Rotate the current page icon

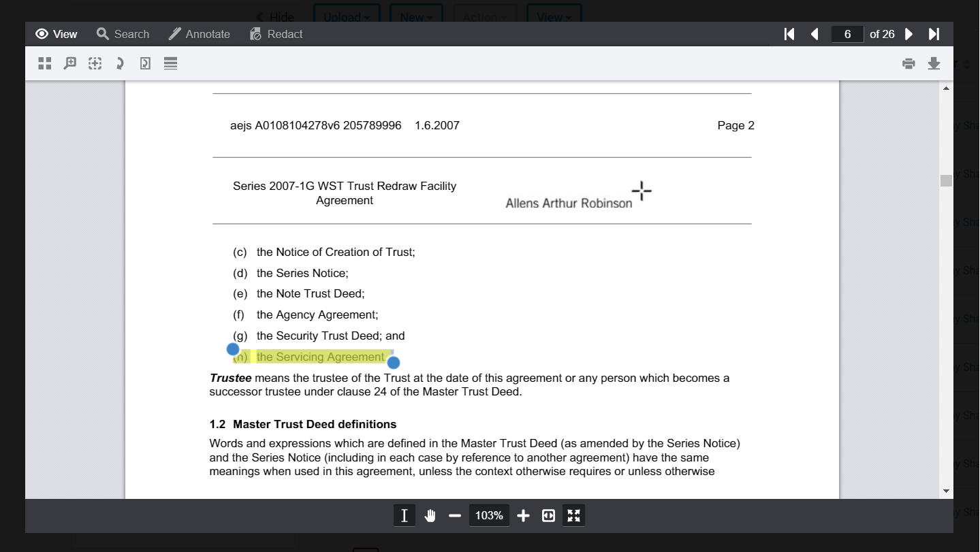pos(145,63)
